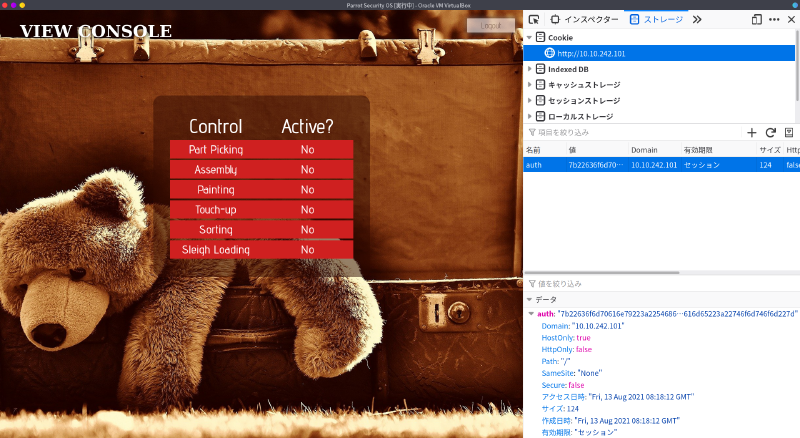800x438 pixels.
Task: Click the Assembly control row
Action: pos(261,169)
